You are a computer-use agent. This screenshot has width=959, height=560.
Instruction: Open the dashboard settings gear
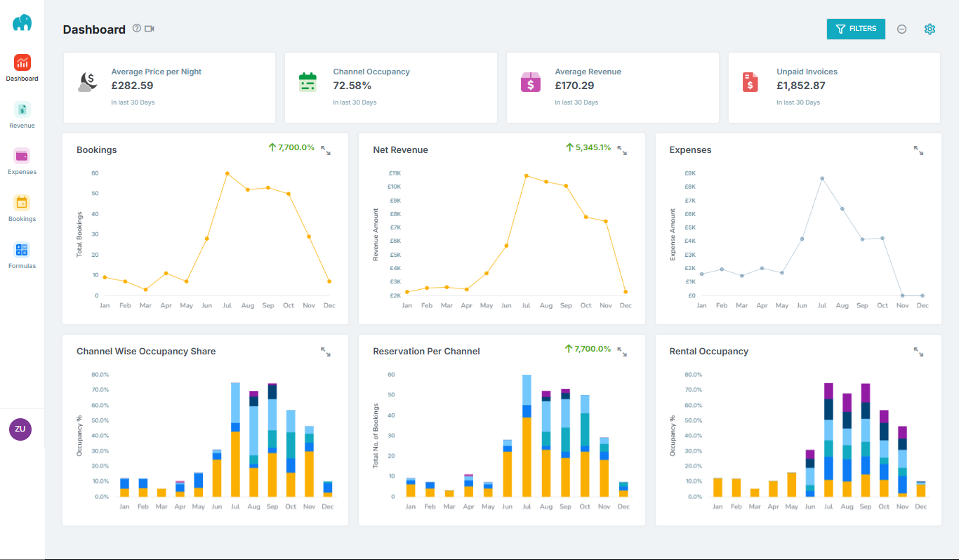click(930, 29)
